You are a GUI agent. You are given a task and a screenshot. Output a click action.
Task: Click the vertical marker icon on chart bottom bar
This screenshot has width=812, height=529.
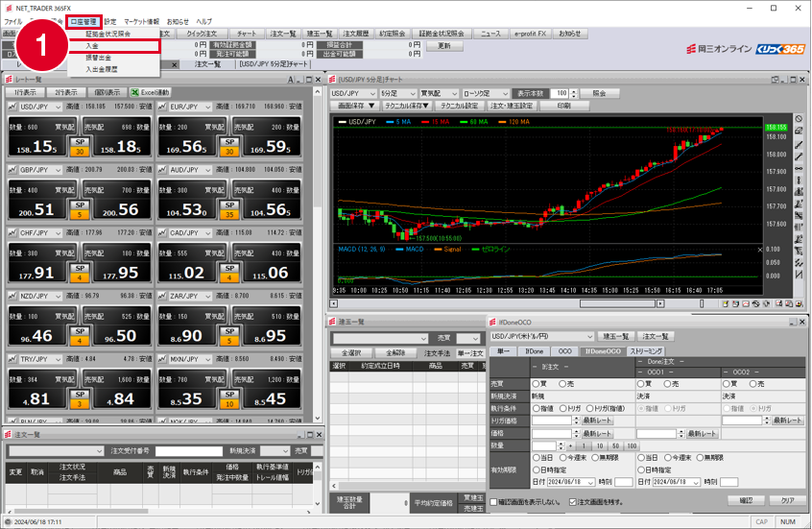coord(702,303)
